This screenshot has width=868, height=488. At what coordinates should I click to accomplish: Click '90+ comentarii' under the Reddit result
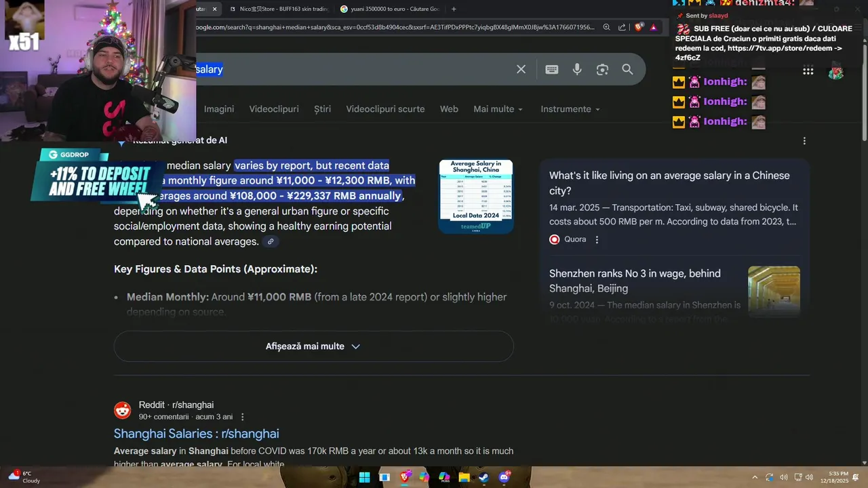point(163,417)
